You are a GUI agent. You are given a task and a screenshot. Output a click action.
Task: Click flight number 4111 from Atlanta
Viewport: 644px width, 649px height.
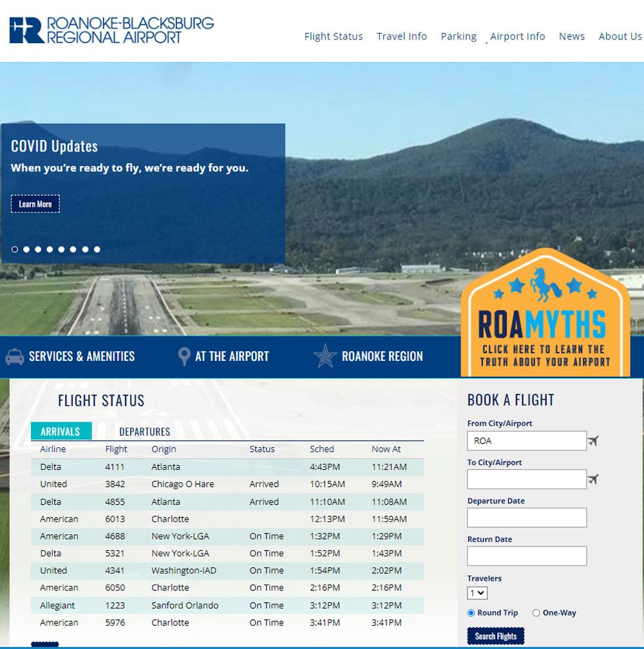pos(115,467)
